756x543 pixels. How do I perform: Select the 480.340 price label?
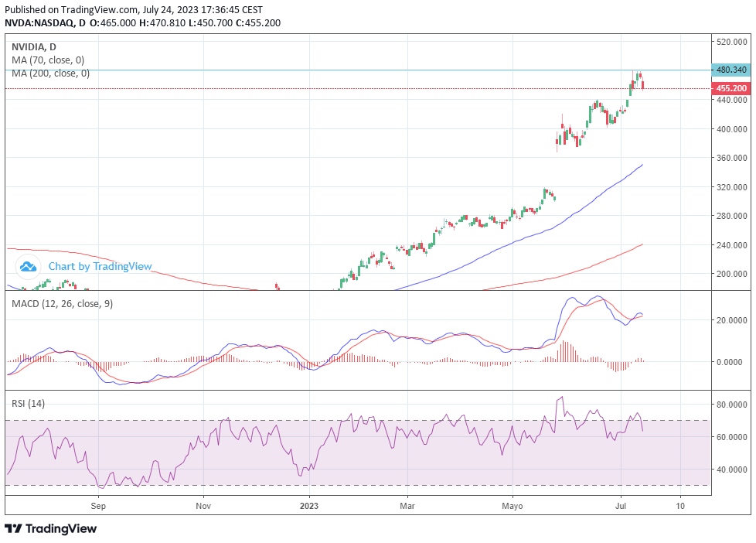click(x=731, y=70)
